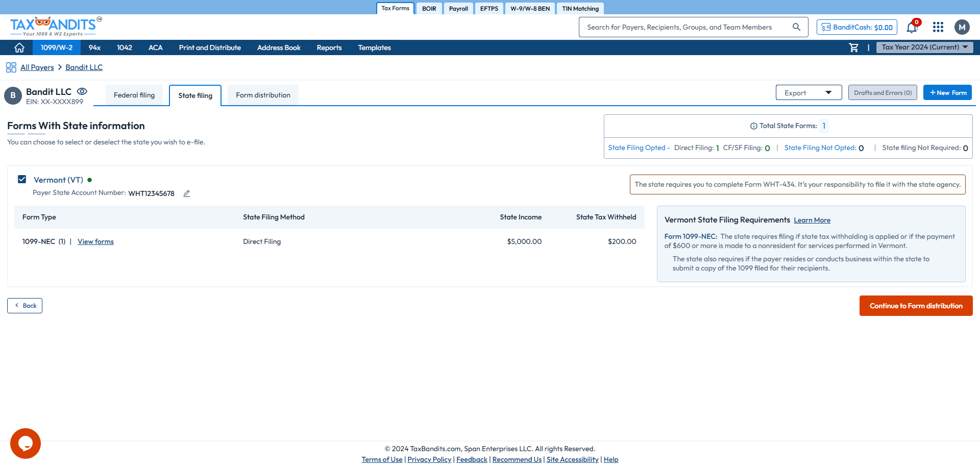
Task: Switch to the Payroll top tab
Action: pos(458,9)
